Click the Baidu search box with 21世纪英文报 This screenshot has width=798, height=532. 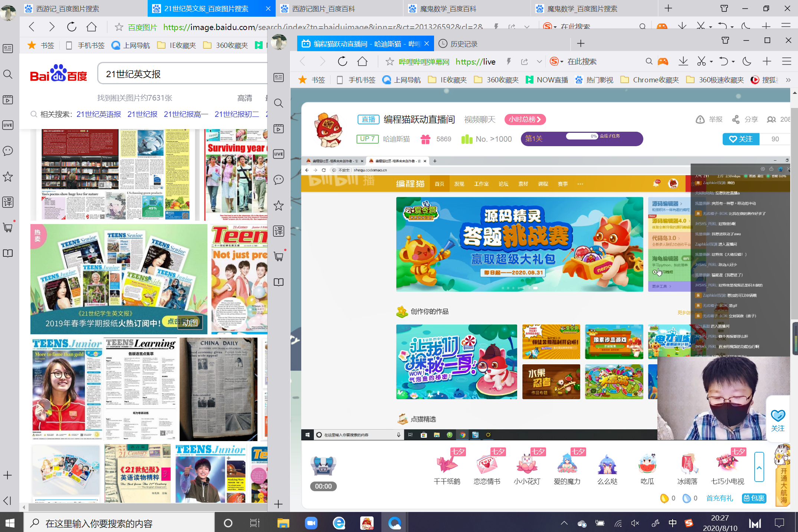[183, 73]
